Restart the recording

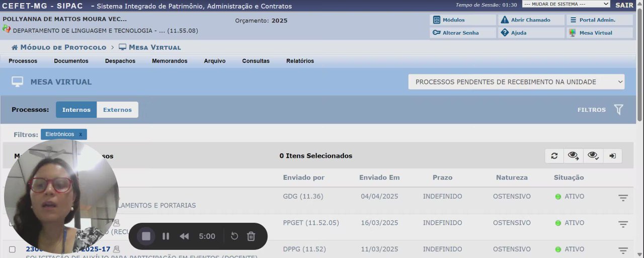tap(234, 236)
